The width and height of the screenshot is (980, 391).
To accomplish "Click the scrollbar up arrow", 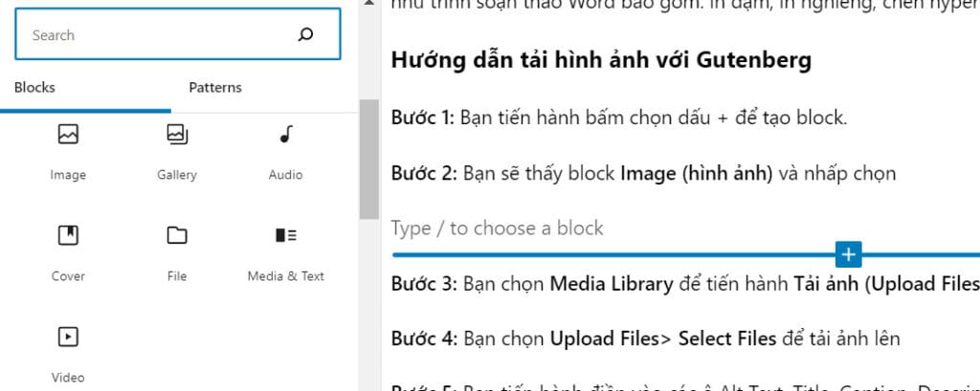I will pyautogui.click(x=368, y=4).
